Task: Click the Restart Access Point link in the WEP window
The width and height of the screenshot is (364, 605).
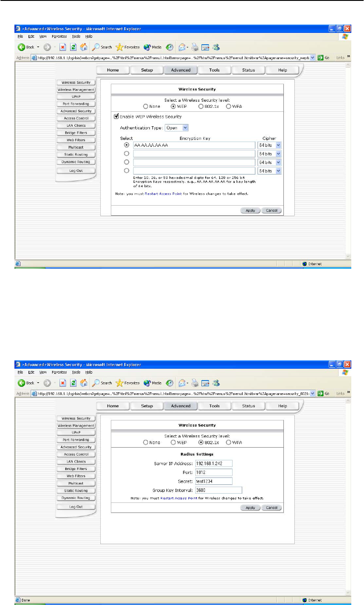Action: click(x=163, y=193)
